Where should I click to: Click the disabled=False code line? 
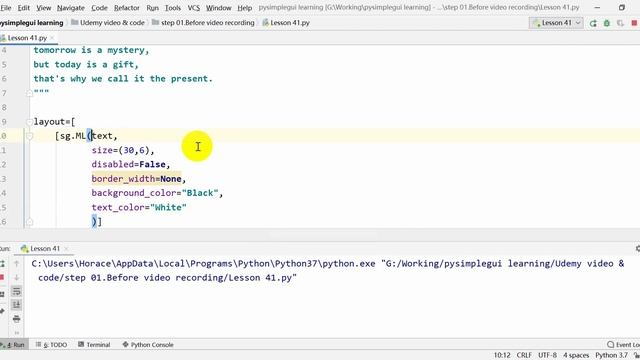point(131,164)
